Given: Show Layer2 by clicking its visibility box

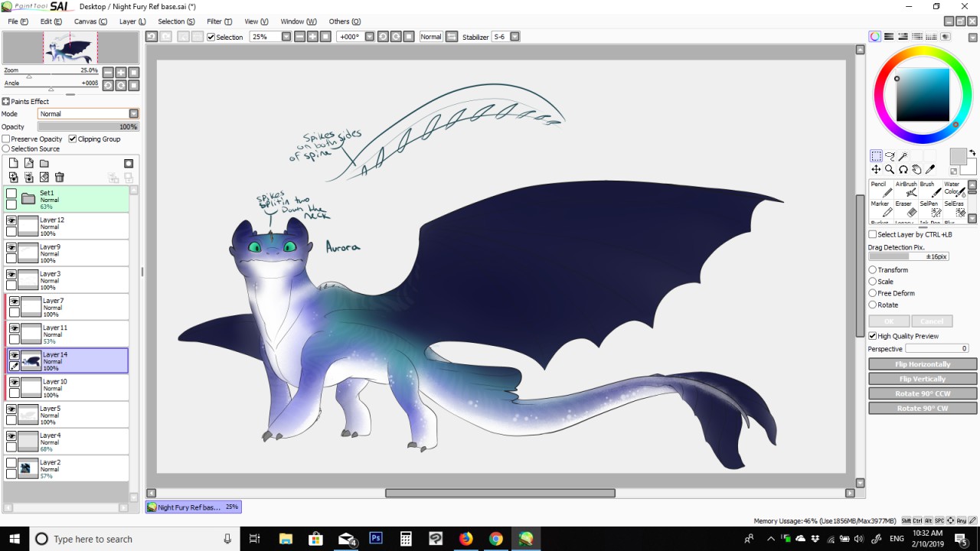Looking at the screenshot, I should click(11, 463).
